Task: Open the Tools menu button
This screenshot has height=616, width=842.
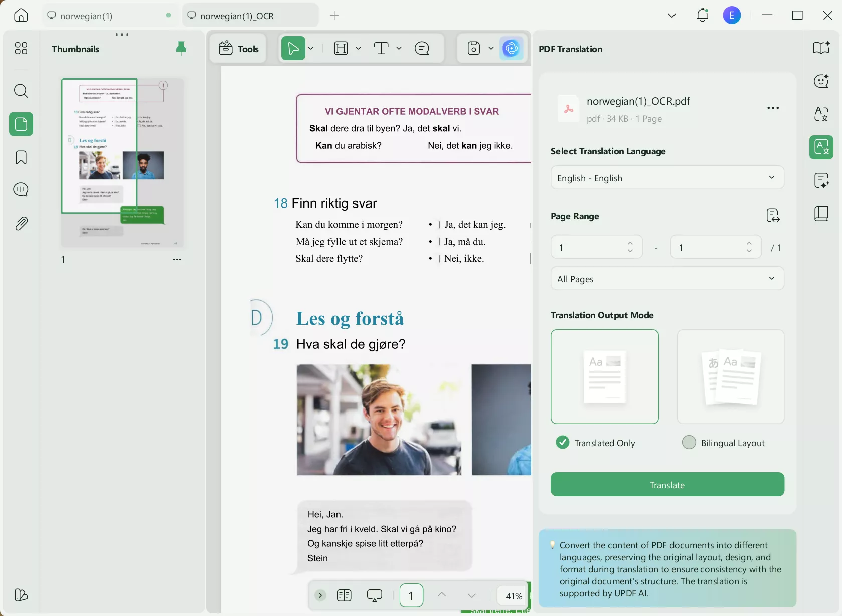Action: [x=239, y=48]
